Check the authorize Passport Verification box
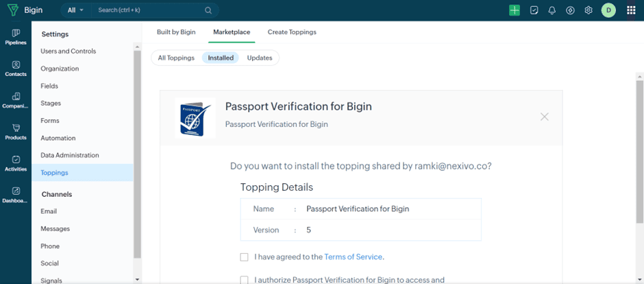644x284 pixels. 245,280
